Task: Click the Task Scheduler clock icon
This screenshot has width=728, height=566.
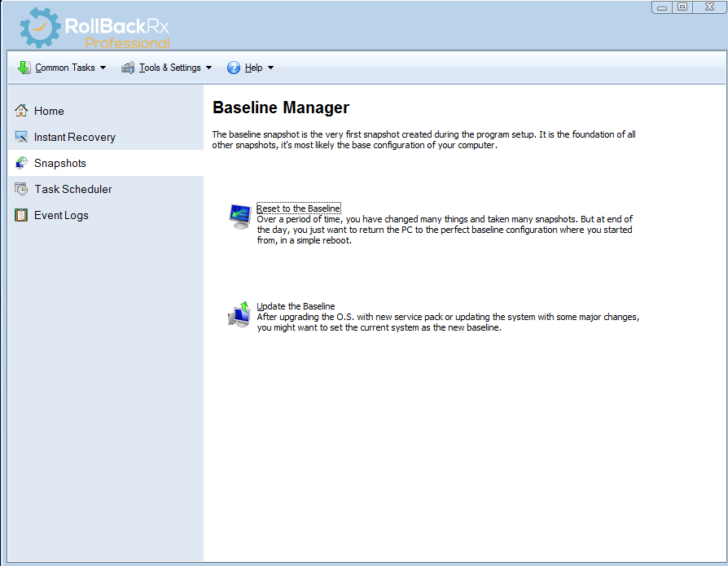Action: 21,189
